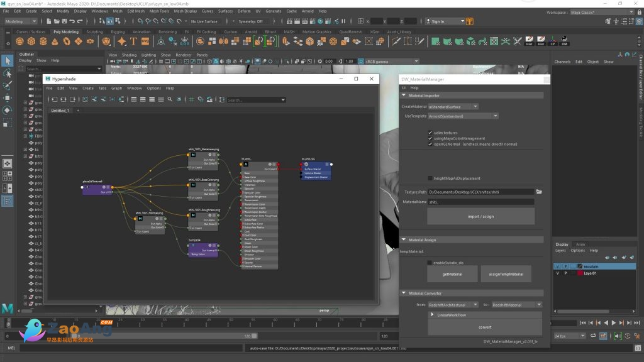
Task: Toggle the usingMayaColorManagement checkbox
Action: (x=430, y=138)
